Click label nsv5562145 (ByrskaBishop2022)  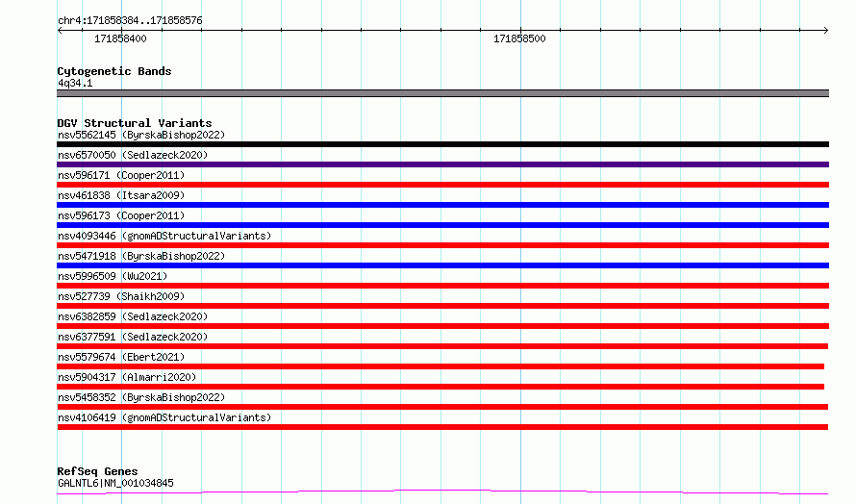click(141, 135)
